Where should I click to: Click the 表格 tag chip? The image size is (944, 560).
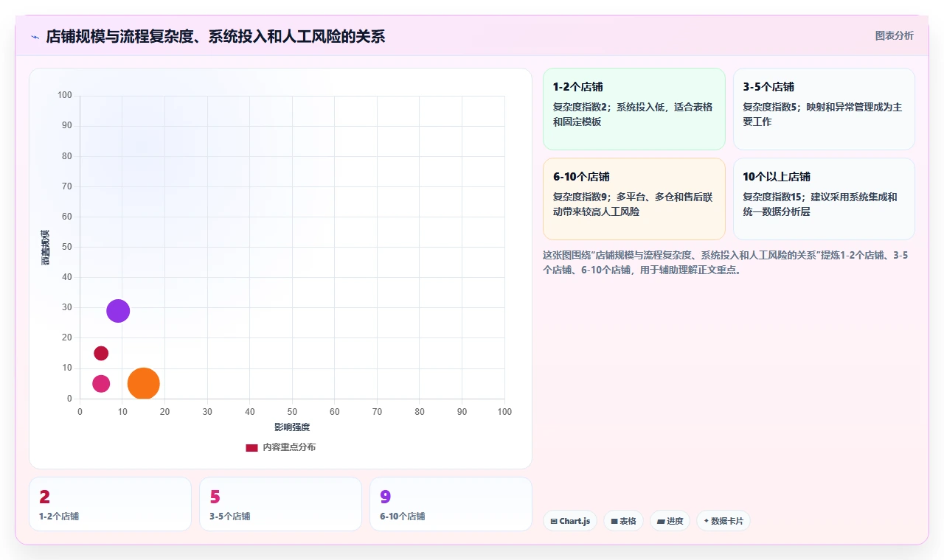click(x=623, y=521)
